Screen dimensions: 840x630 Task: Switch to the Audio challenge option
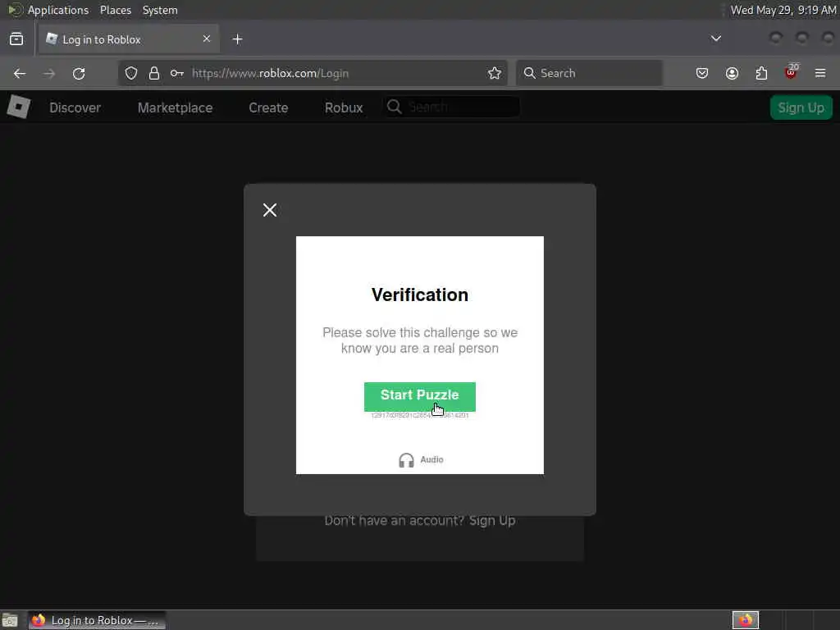tap(421, 459)
